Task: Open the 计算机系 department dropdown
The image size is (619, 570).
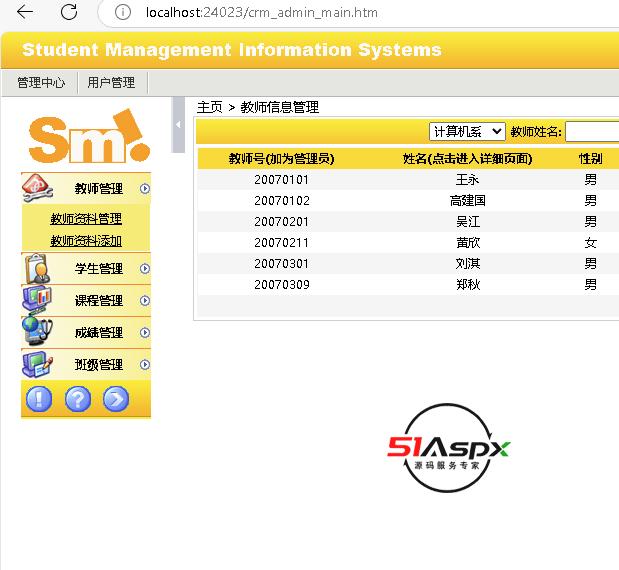Action: [467, 131]
